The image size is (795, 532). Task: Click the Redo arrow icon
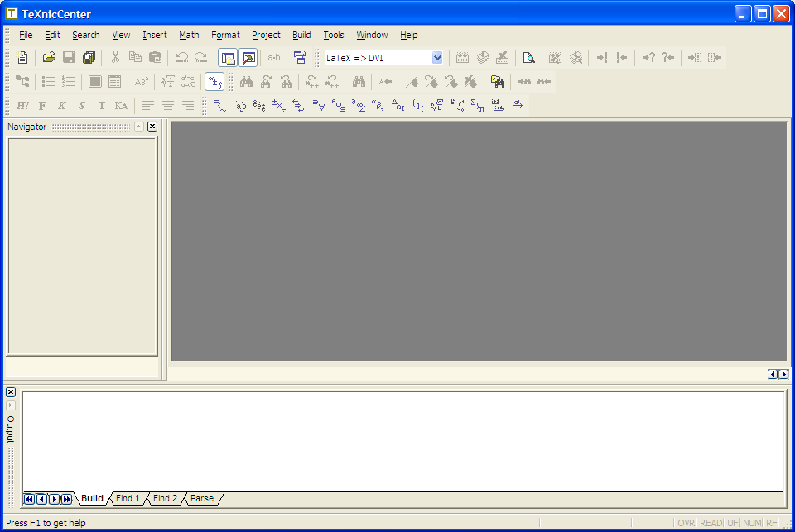(201, 58)
